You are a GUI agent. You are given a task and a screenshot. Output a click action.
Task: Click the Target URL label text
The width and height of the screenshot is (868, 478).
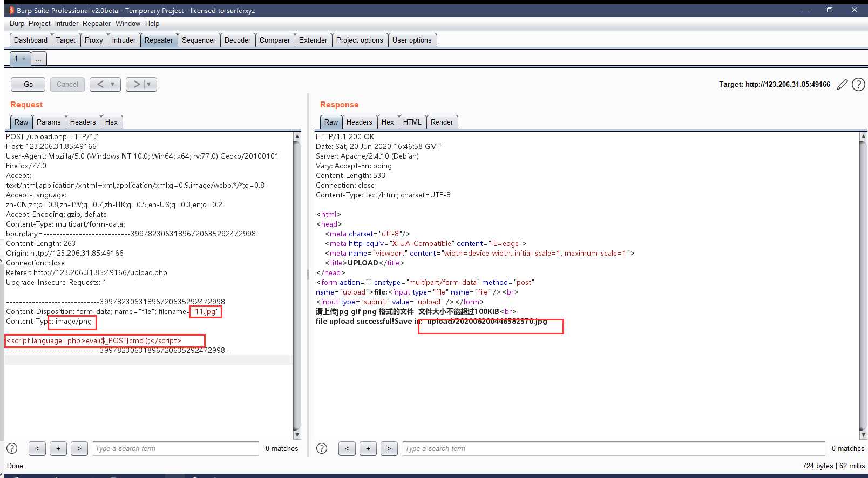pyautogui.click(x=774, y=84)
